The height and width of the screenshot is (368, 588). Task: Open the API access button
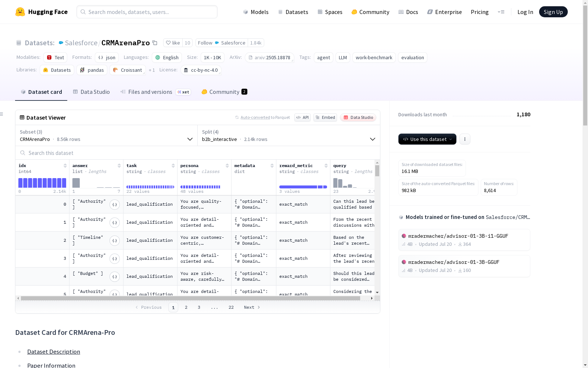click(x=302, y=117)
